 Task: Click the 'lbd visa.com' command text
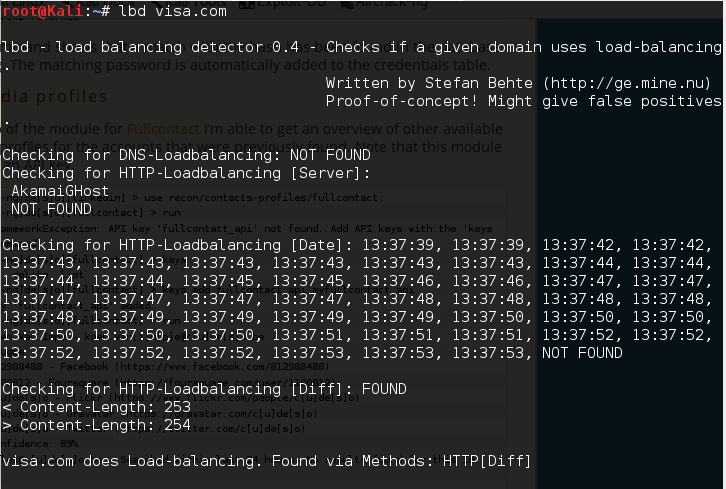coord(173,11)
